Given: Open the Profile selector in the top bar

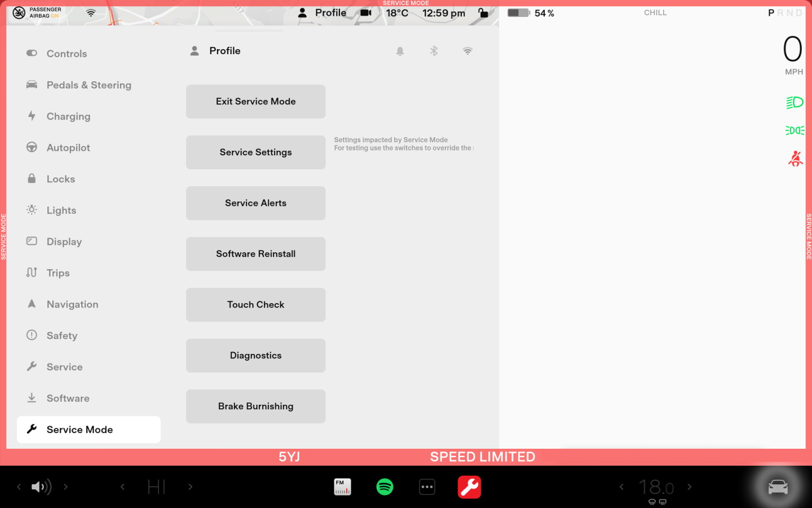Looking at the screenshot, I should click(x=322, y=13).
